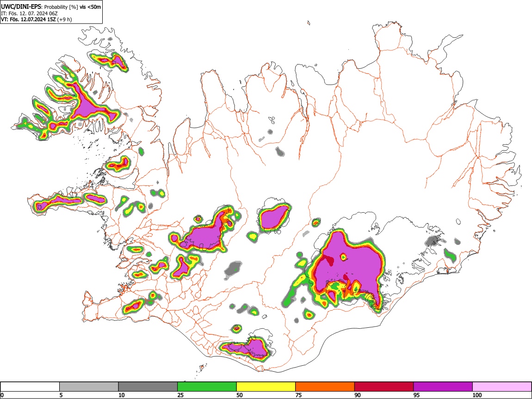Click the legend tick label '90'

pyautogui.click(x=358, y=395)
